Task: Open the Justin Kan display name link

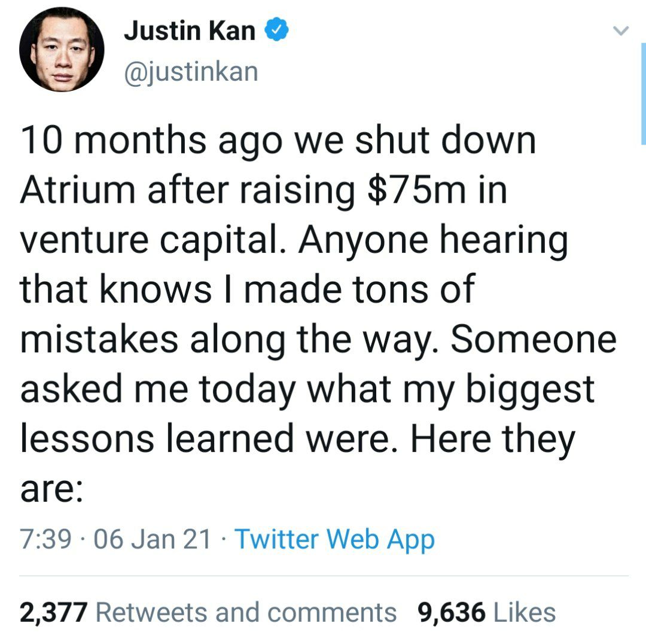Action: tap(189, 31)
